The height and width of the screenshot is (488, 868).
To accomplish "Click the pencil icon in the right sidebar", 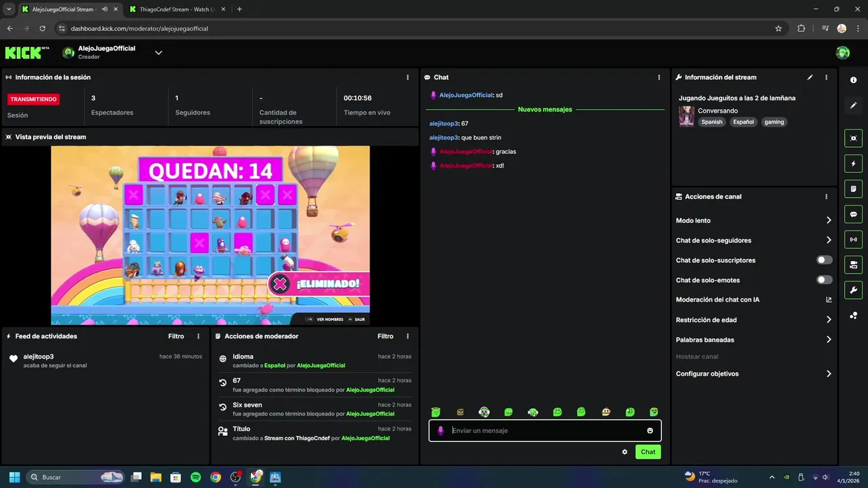I will [853, 106].
